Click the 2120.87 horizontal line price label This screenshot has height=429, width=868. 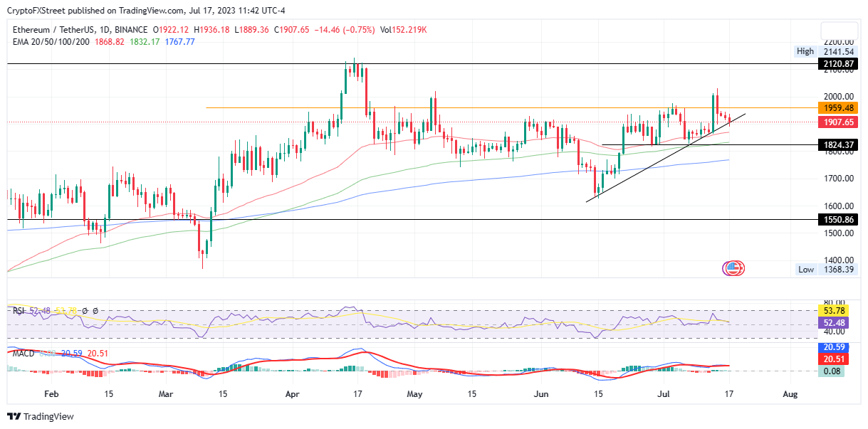(x=837, y=64)
